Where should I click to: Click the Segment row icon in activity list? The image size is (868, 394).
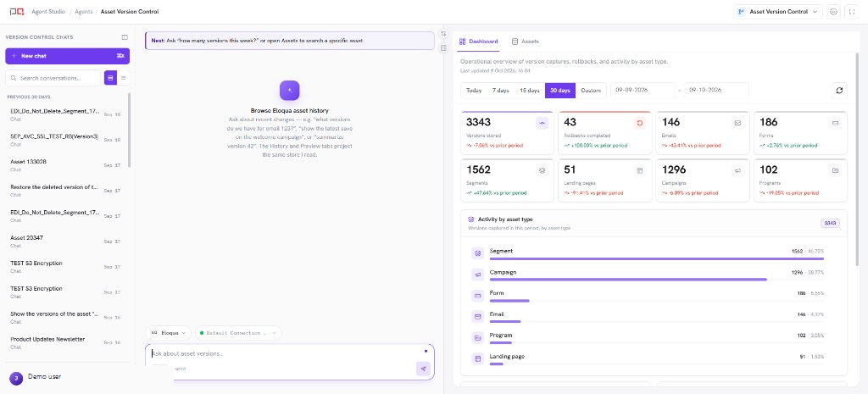(477, 253)
